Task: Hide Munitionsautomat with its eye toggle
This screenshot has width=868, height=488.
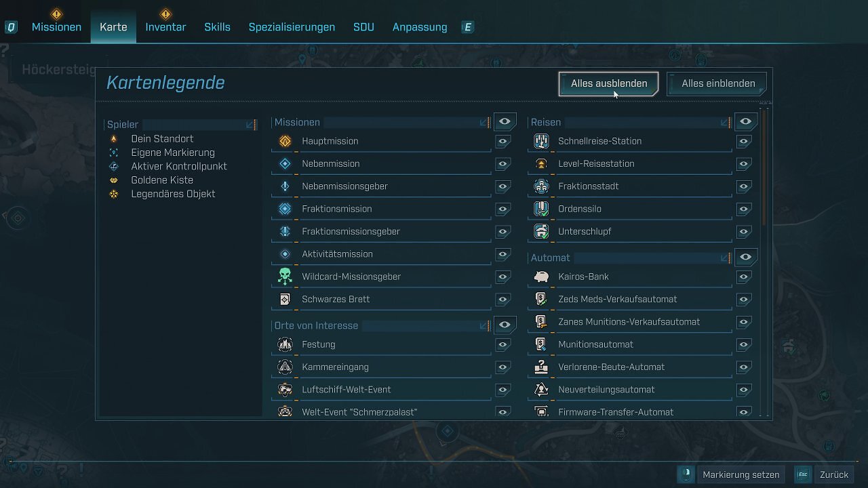Action: tap(744, 345)
